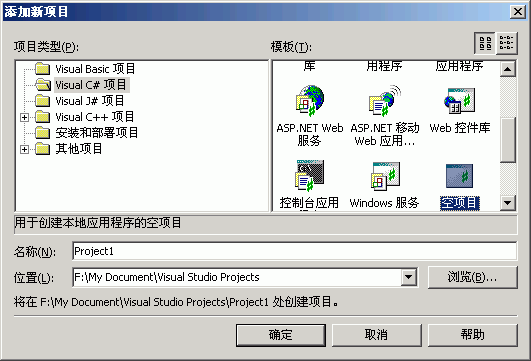Choose the 控制台应用 template icon
Screen dimensions: 531x361
(310, 175)
